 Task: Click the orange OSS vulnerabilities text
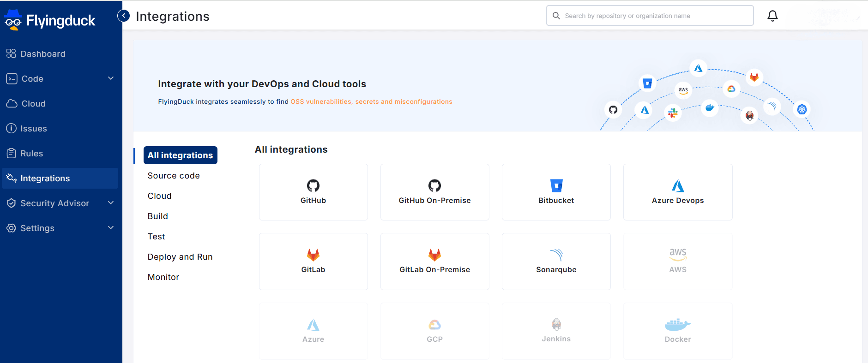(371, 101)
